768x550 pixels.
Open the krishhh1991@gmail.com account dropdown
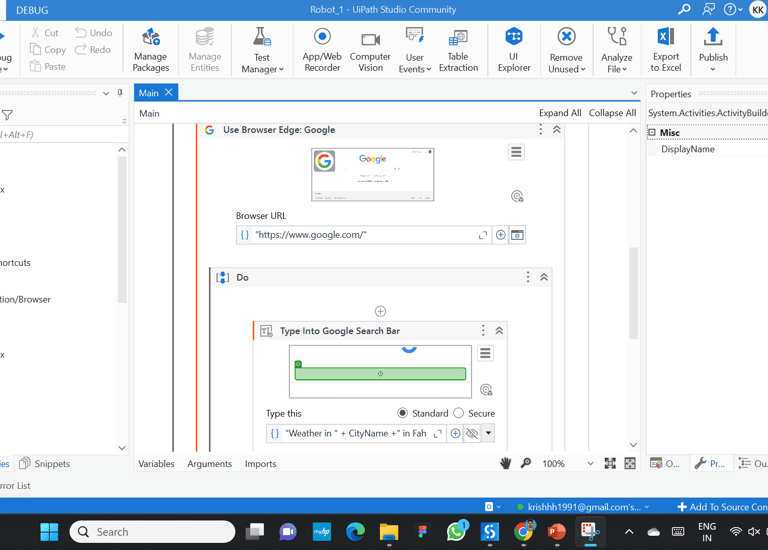(x=583, y=507)
